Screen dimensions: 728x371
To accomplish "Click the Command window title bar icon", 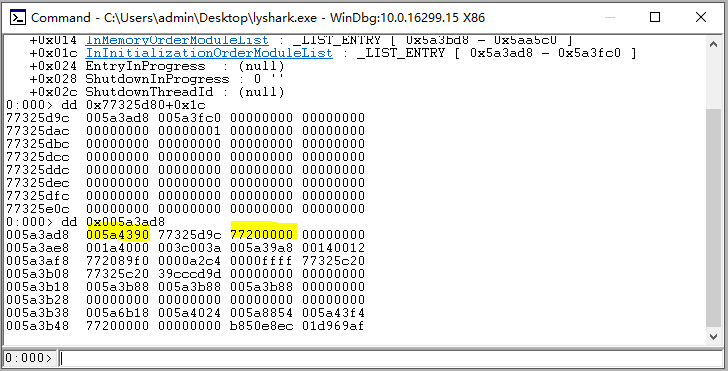I will [18, 18].
